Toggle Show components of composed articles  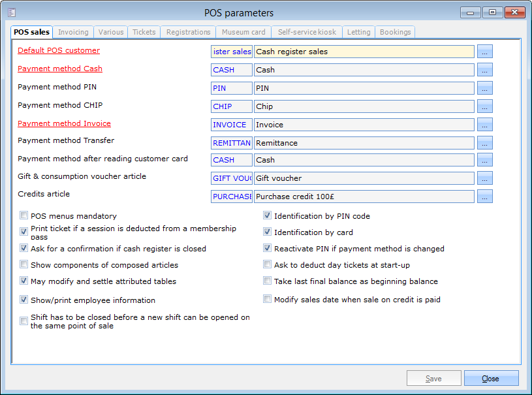click(x=24, y=265)
